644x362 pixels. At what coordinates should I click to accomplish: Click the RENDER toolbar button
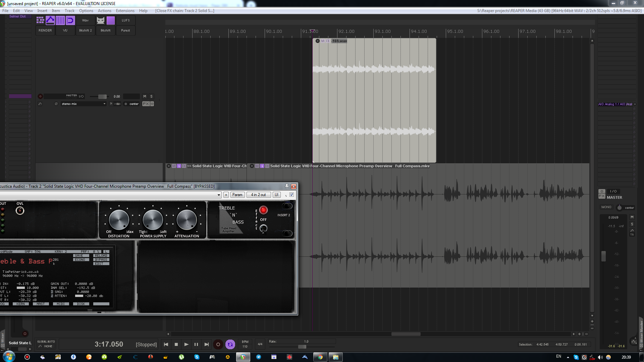click(x=45, y=31)
